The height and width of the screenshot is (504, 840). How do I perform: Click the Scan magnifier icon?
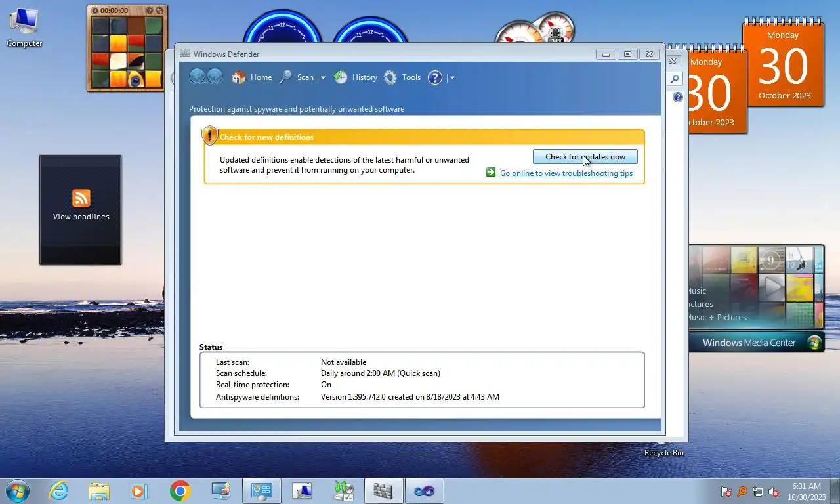[285, 77]
